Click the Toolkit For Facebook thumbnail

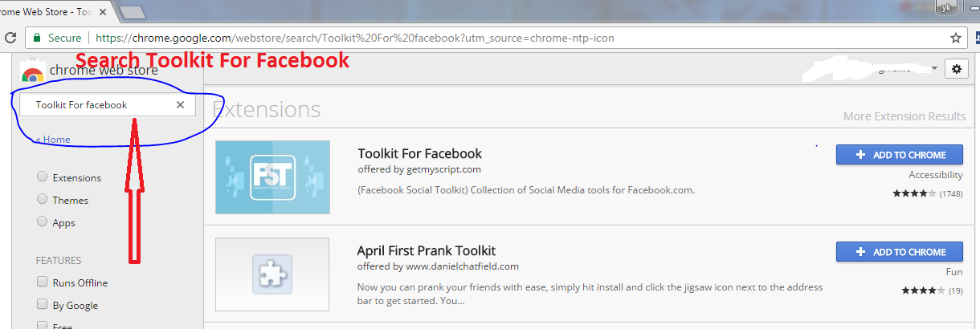point(272,177)
